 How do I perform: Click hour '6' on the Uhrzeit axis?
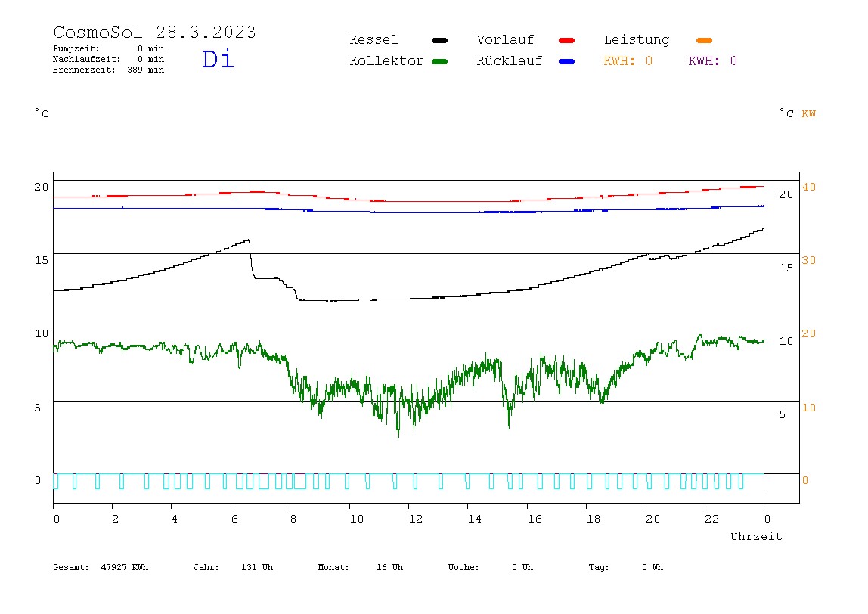(x=234, y=519)
